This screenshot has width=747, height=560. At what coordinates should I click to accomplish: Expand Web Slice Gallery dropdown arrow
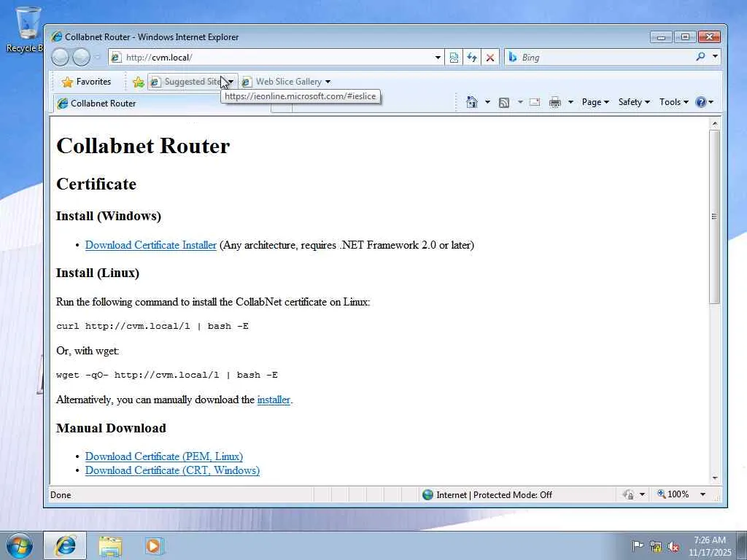(x=328, y=82)
